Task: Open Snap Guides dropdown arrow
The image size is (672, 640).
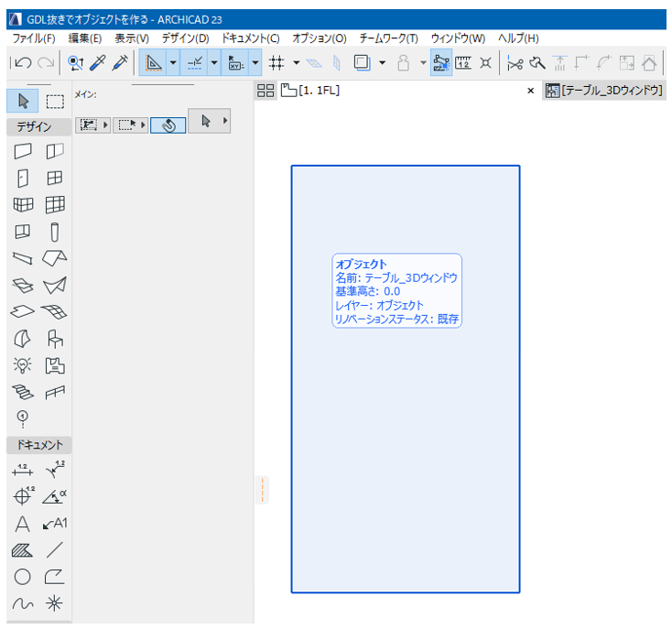Action: point(214,63)
